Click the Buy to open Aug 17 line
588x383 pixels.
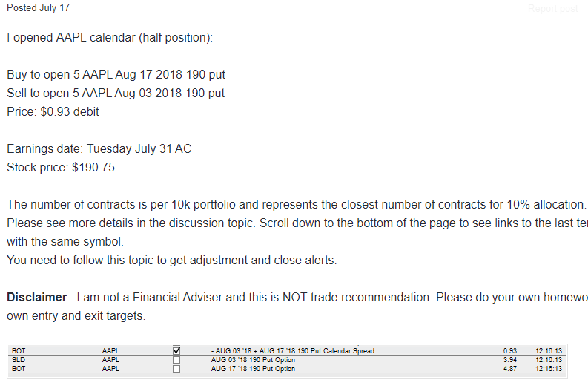pos(116,75)
